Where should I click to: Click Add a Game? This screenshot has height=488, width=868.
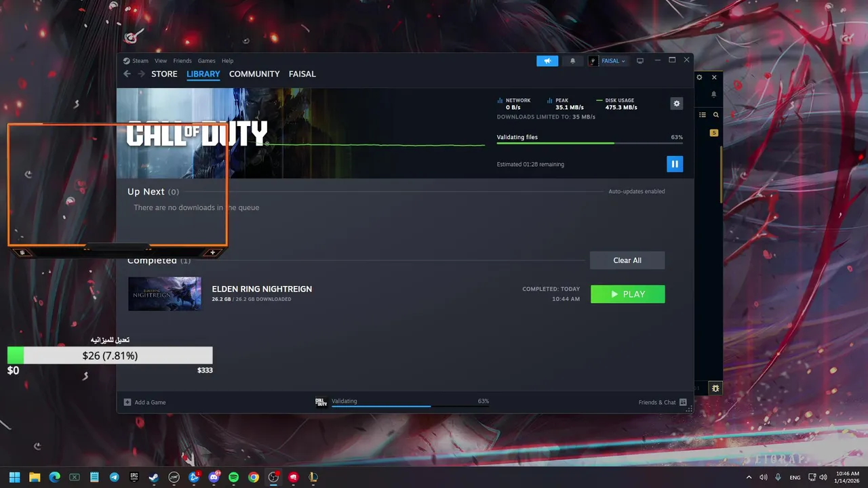[144, 403]
